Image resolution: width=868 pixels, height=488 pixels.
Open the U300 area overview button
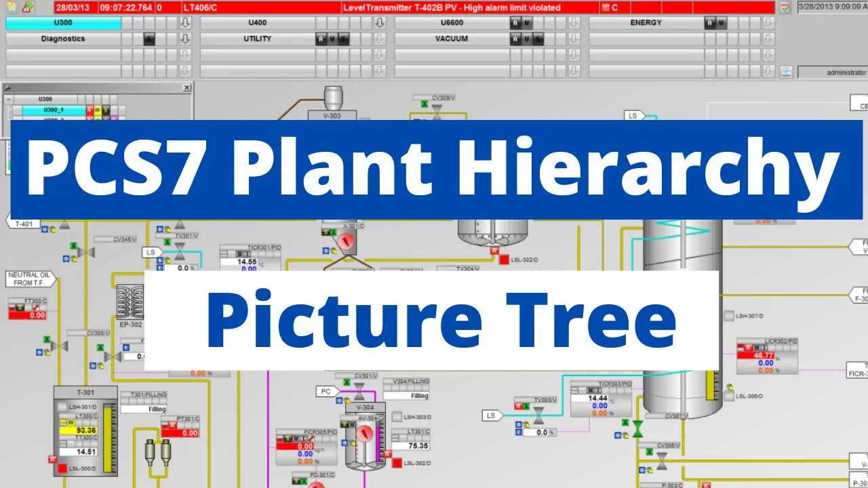pos(63,23)
